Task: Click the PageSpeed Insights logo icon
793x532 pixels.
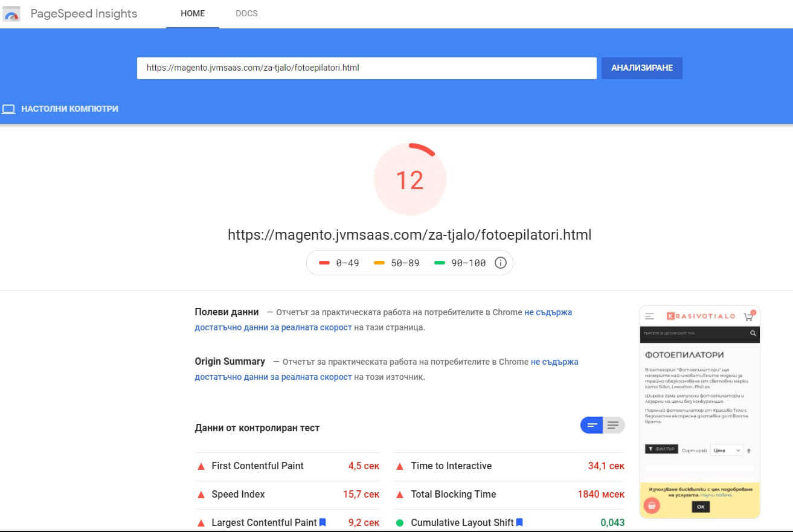Action: [13, 14]
